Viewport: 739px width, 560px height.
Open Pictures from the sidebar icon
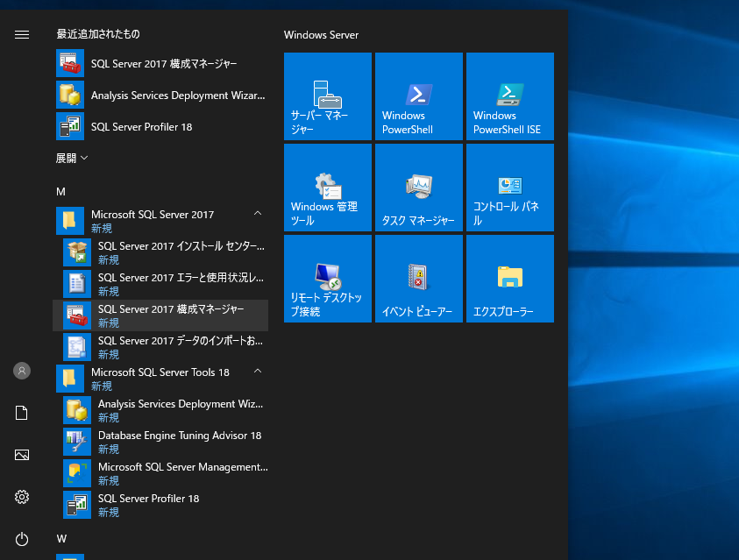22,455
